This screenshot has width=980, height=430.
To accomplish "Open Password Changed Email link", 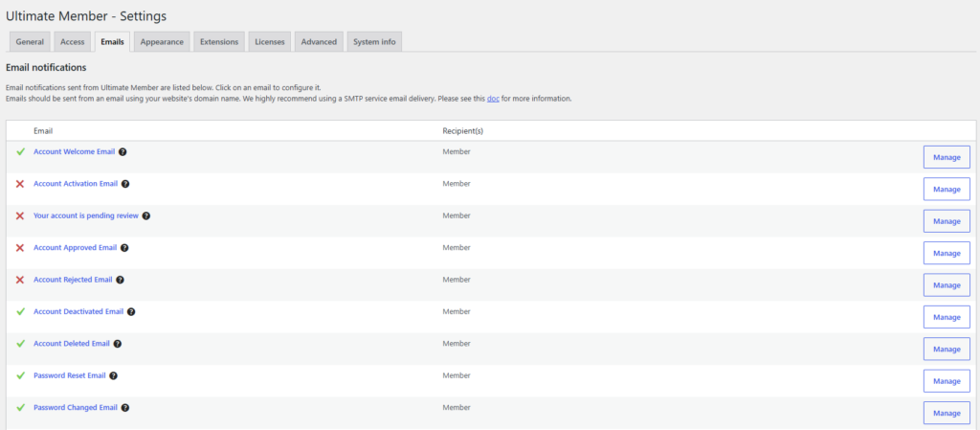I will coord(76,408).
